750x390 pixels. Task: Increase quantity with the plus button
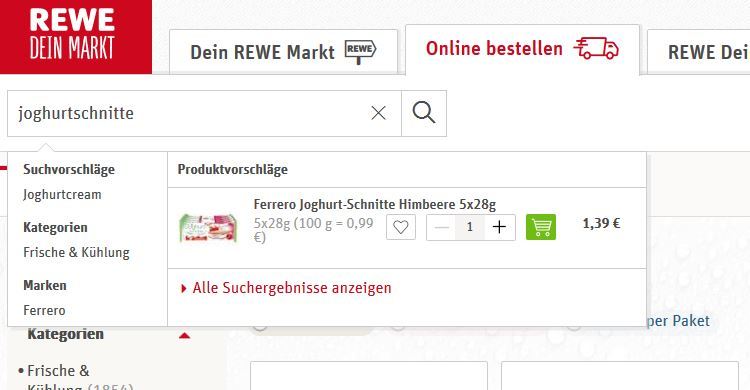(499, 227)
